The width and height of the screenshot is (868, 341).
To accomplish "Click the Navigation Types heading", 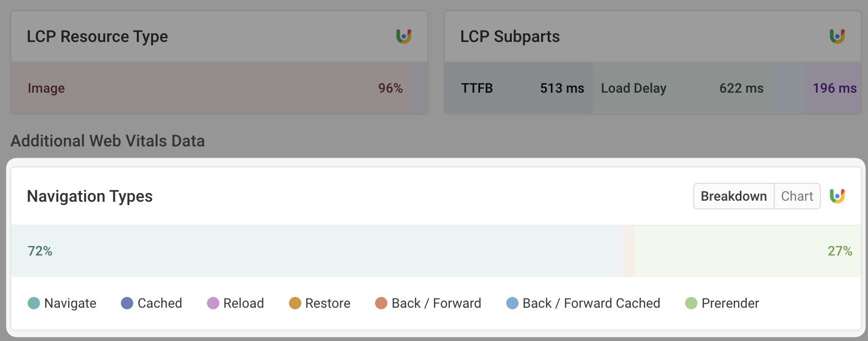I will click(90, 196).
